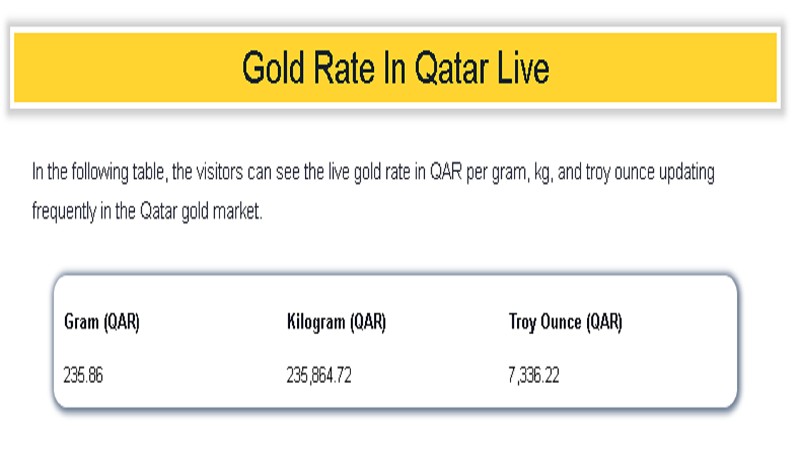Click the Gram (QAR) column header
The height and width of the screenshot is (450, 800).
coord(101,323)
